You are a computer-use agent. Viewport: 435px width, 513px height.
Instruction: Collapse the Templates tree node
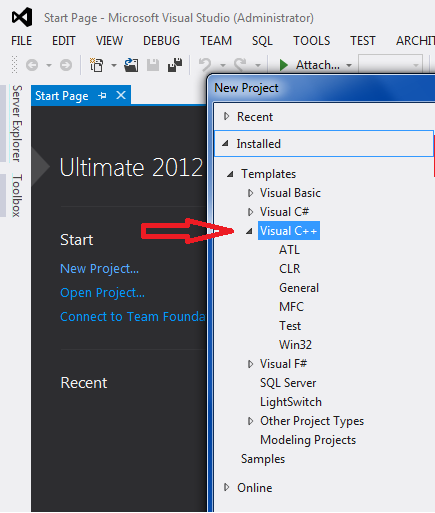pyautogui.click(x=230, y=174)
